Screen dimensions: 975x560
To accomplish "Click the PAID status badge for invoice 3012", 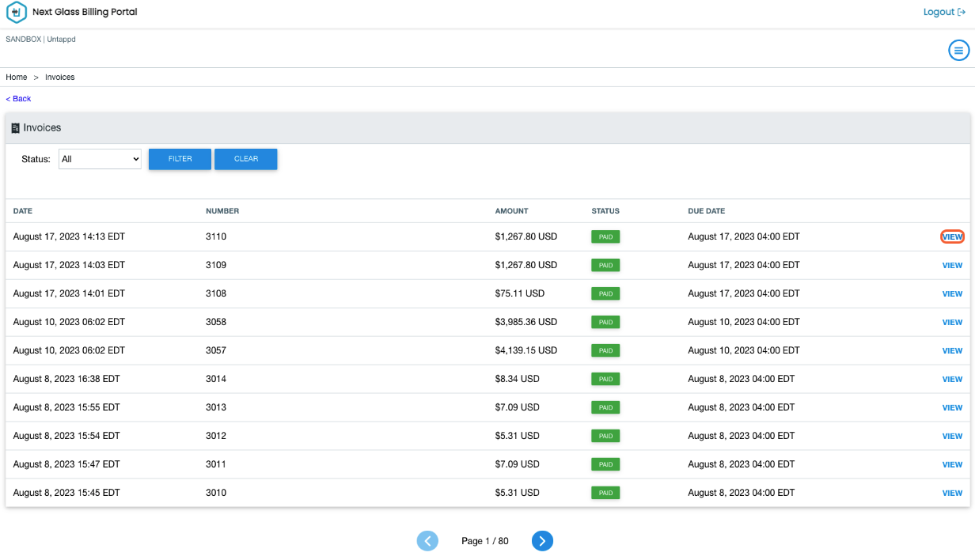I will coord(605,437).
